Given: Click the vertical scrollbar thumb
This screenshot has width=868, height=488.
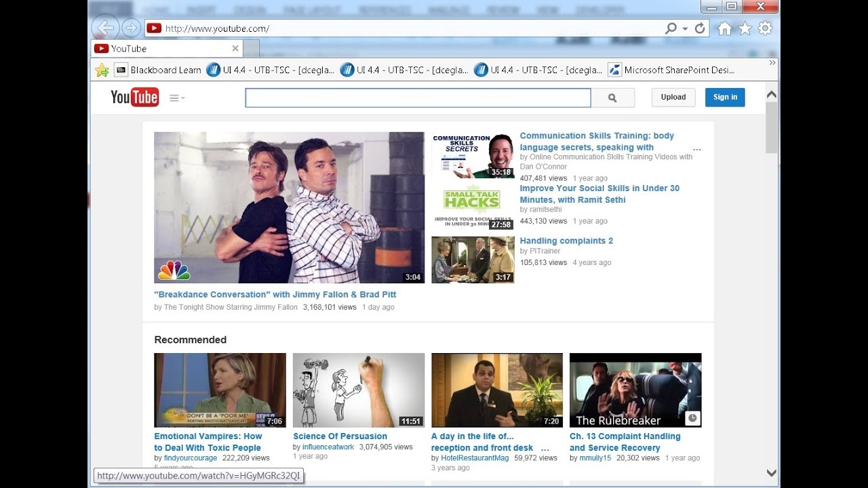Looking at the screenshot, I should (772, 127).
